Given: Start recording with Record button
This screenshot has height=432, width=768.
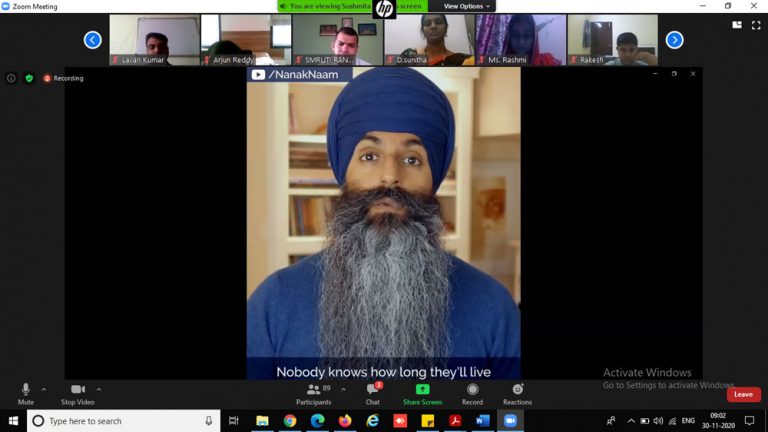Looking at the screenshot, I should coord(472,394).
